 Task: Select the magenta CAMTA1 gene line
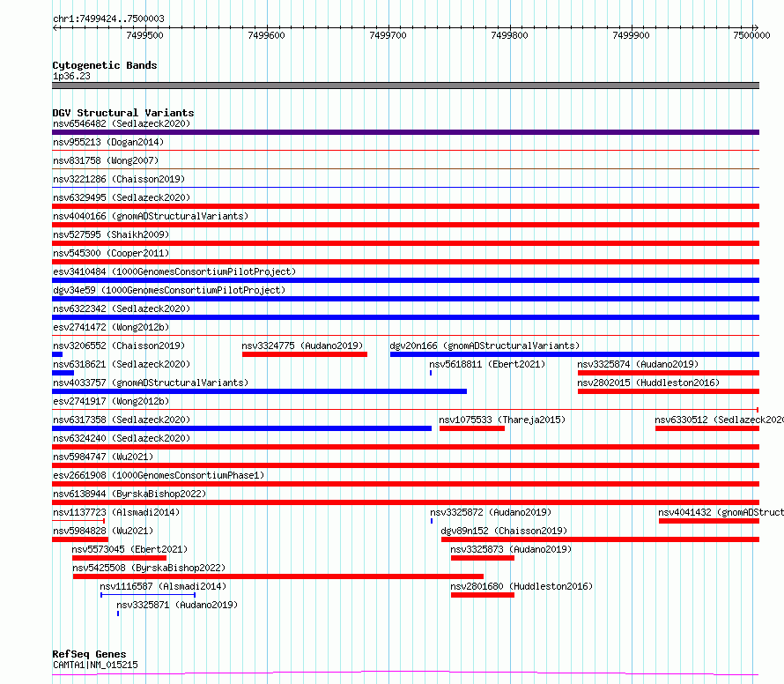(x=405, y=673)
